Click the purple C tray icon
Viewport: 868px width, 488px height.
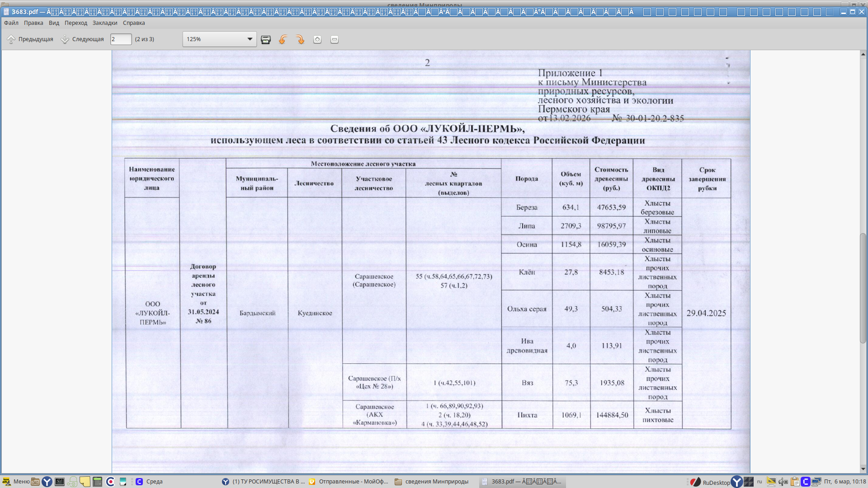pyautogui.click(x=805, y=482)
